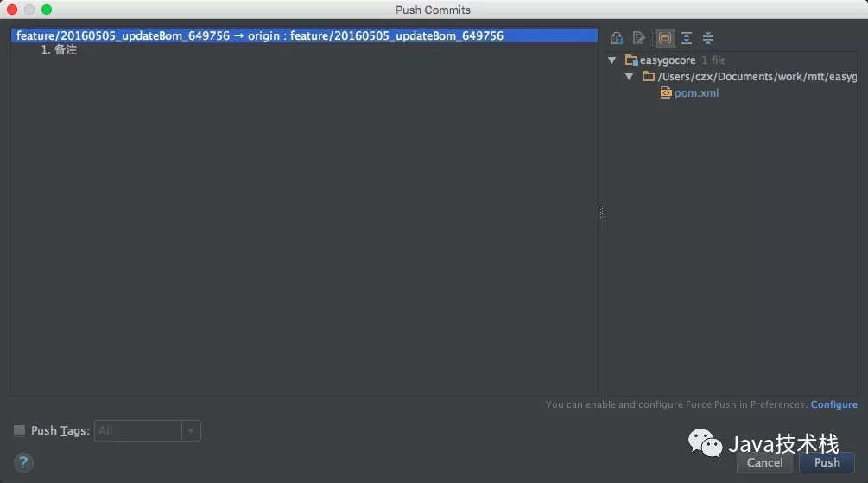
Task: Click the vertical splitter handle between panels
Action: 601,212
